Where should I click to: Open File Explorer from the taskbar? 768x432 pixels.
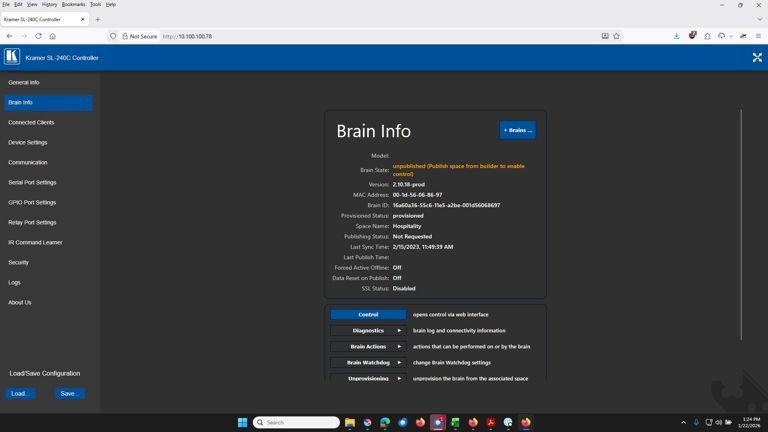350,422
